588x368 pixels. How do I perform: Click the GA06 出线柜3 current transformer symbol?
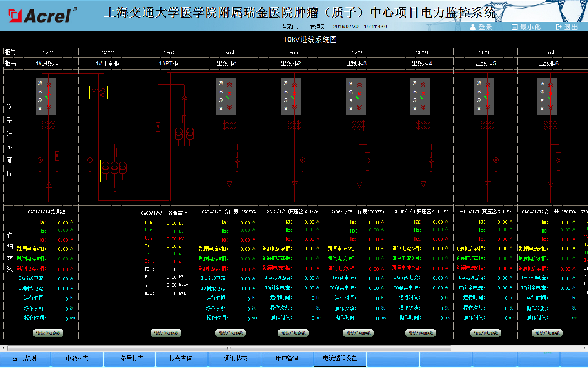[x=359, y=125]
